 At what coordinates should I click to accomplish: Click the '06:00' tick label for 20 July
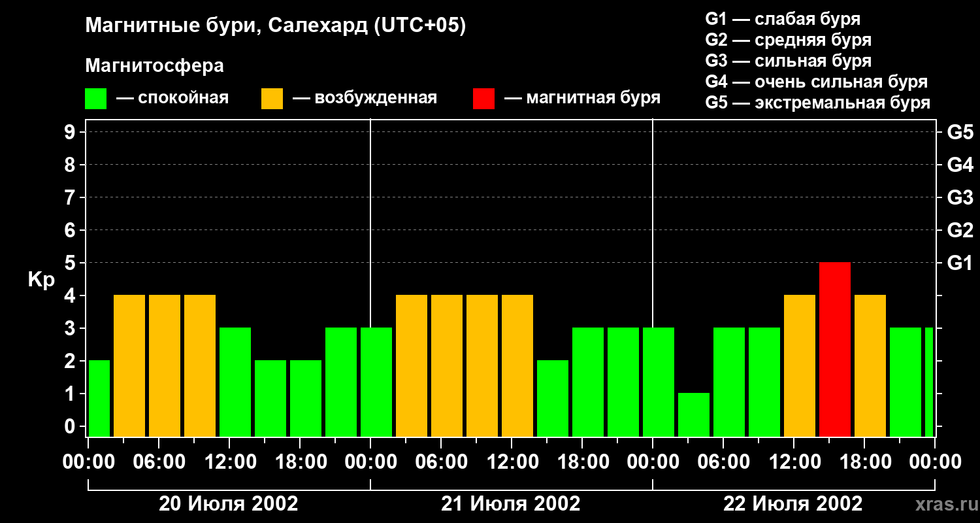159,462
